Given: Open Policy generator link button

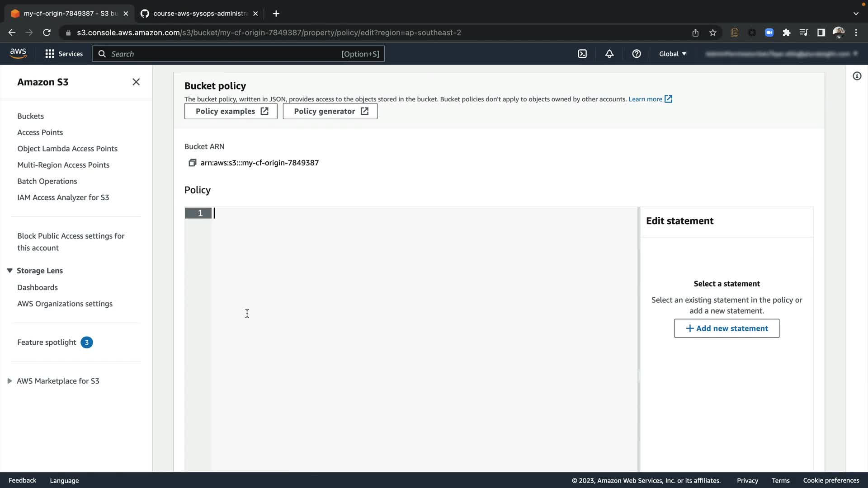Looking at the screenshot, I should pos(330,111).
